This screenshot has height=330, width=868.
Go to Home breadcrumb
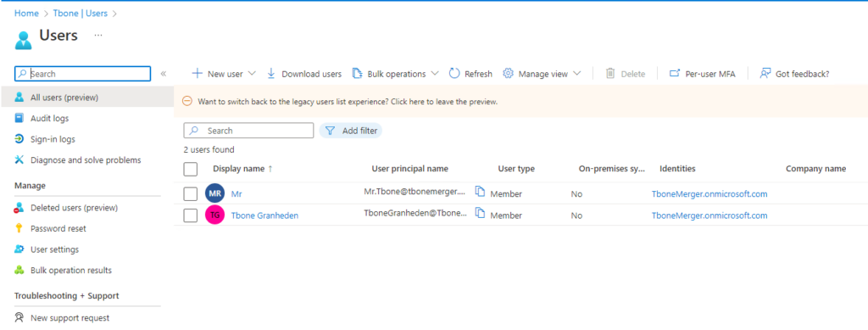(26, 14)
